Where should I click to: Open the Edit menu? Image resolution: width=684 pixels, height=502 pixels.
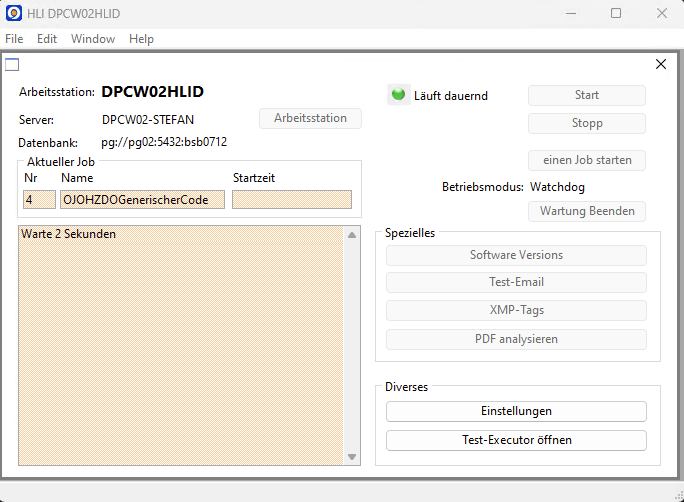(47, 39)
